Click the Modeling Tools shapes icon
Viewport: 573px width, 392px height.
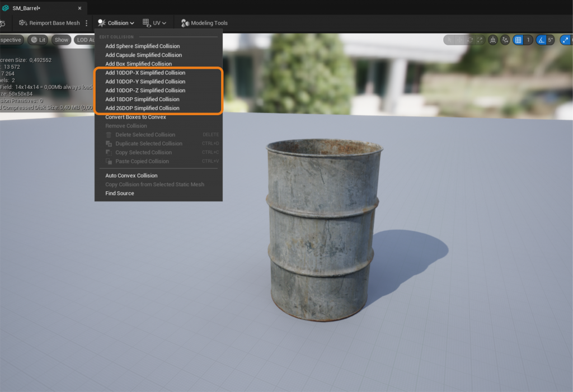coord(185,23)
